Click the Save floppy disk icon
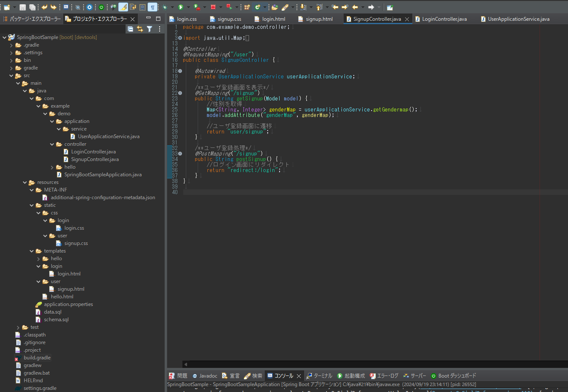 [x=22, y=7]
